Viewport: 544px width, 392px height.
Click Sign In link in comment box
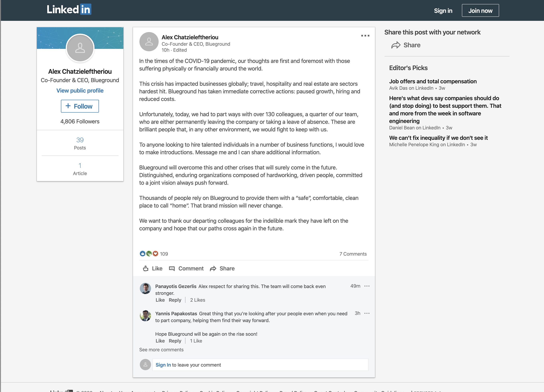163,365
